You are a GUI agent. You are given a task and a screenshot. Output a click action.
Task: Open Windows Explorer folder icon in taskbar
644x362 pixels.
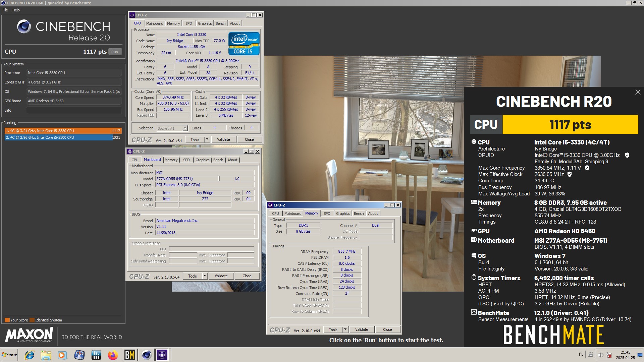click(46, 355)
